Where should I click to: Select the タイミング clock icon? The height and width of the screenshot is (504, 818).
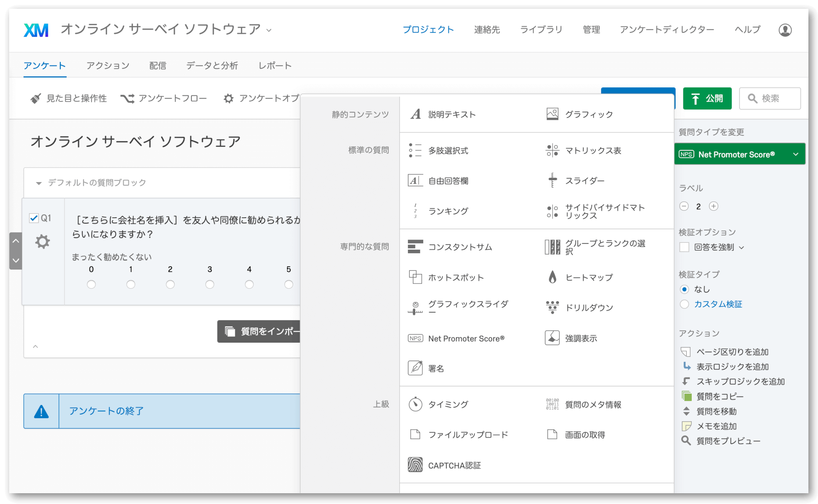(415, 404)
